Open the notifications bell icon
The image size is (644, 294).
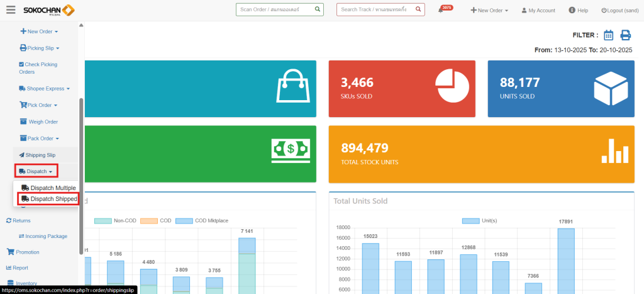tap(441, 11)
